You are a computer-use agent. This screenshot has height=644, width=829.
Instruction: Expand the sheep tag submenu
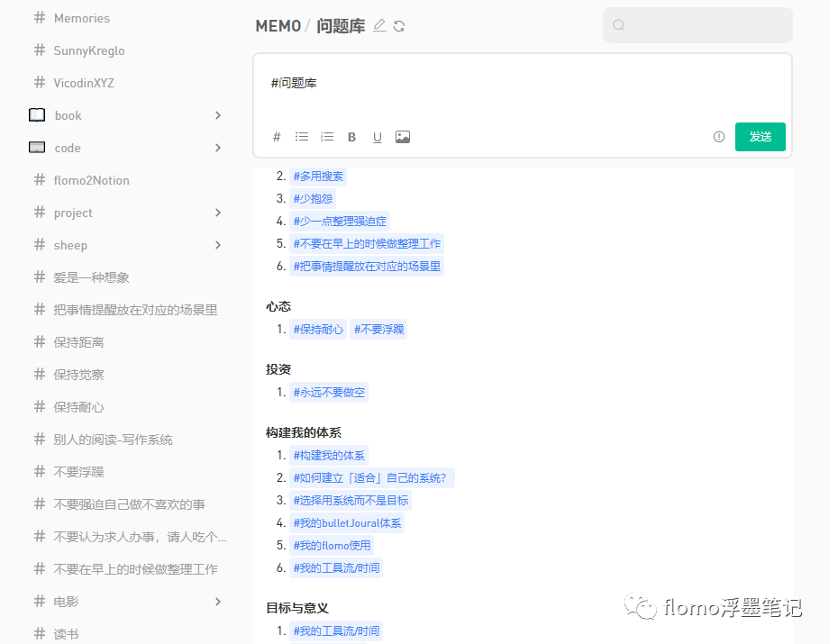pyautogui.click(x=218, y=245)
